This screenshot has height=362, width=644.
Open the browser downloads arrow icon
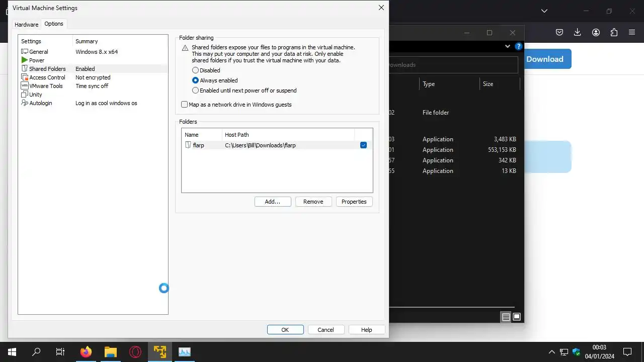pos(578,32)
